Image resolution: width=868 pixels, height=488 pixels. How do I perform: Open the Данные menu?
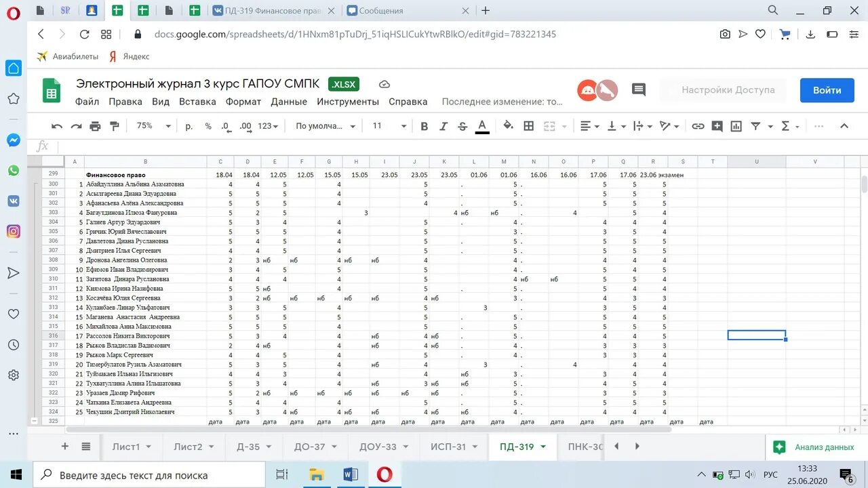[x=289, y=102]
